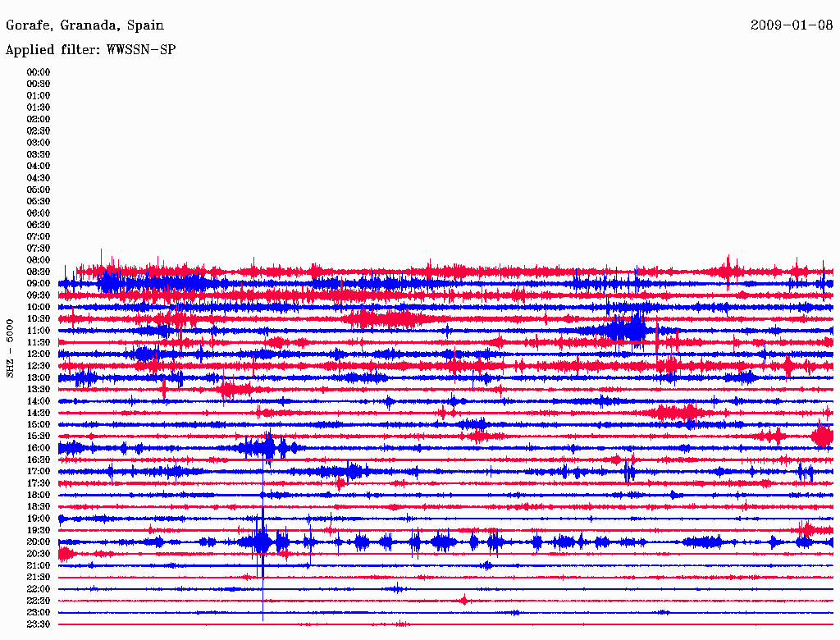Select the 08:00 time label
Image resolution: width=840 pixels, height=640 pixels.
[x=38, y=260]
